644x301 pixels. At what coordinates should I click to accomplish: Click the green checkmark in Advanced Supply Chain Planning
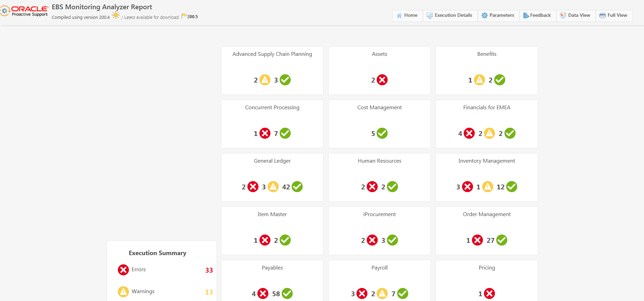(285, 80)
